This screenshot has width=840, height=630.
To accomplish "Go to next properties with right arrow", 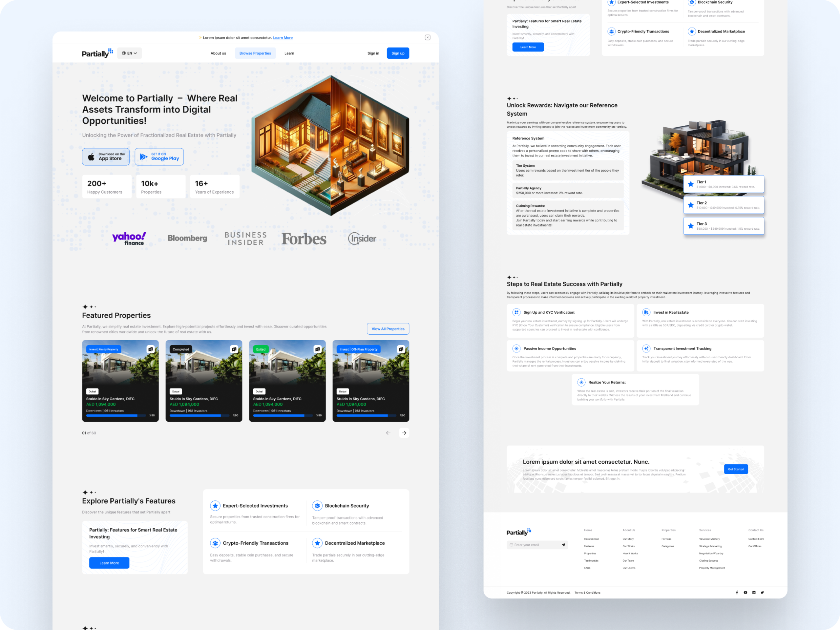I will (404, 433).
